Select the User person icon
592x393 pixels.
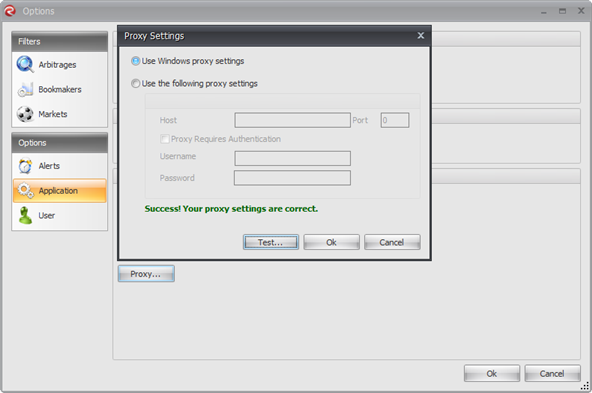(x=25, y=215)
